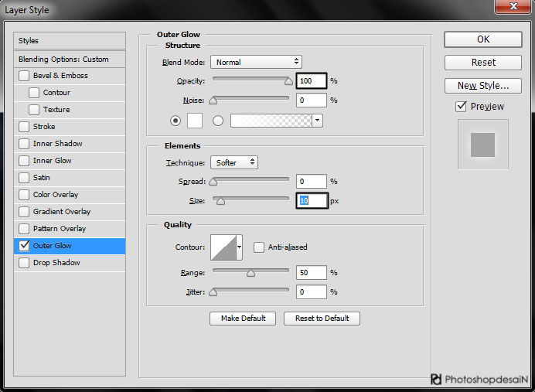Screen dimensions: 535x392
Task: Open the glow gradient editor bar
Action: click(x=271, y=121)
